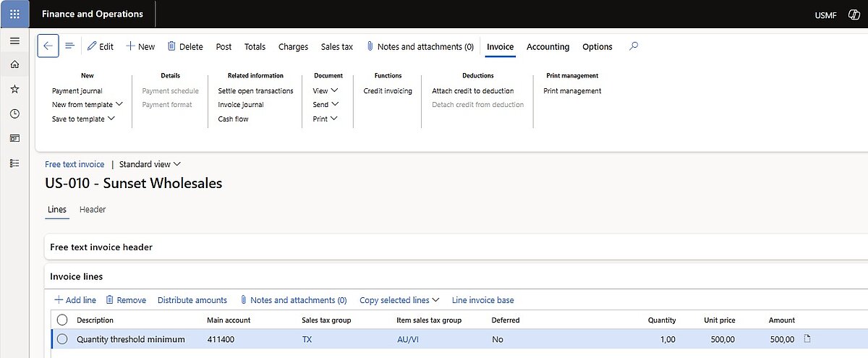This screenshot has width=868, height=358.
Task: Click Line invoice base
Action: pos(483,300)
